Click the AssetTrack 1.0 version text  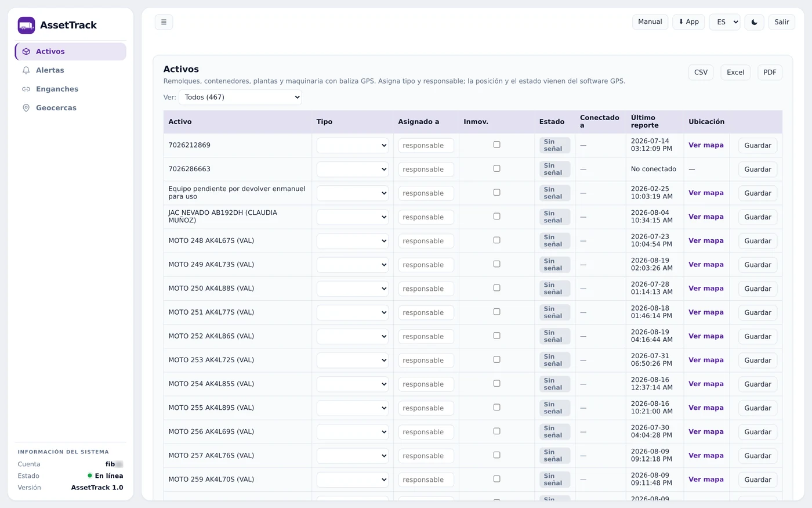[x=97, y=488]
